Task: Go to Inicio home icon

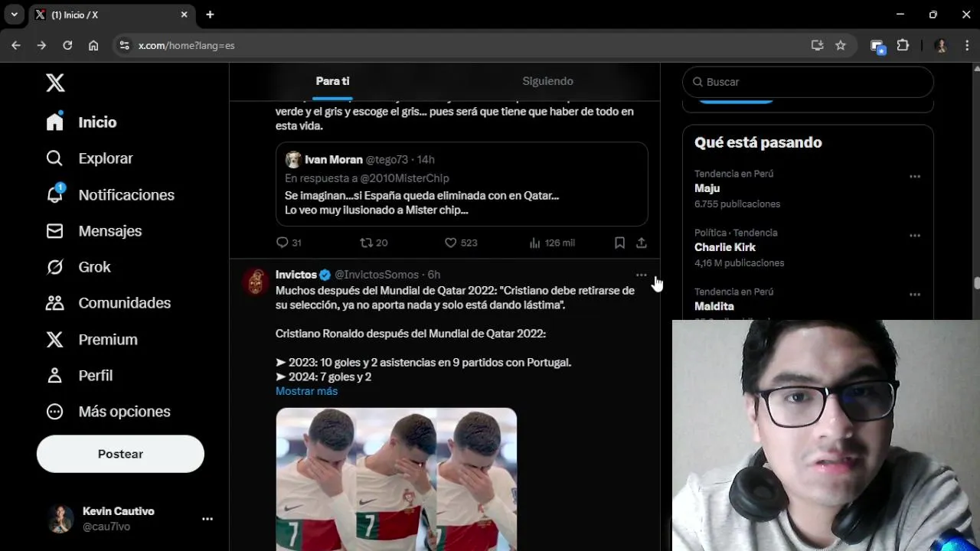Action: click(x=54, y=122)
